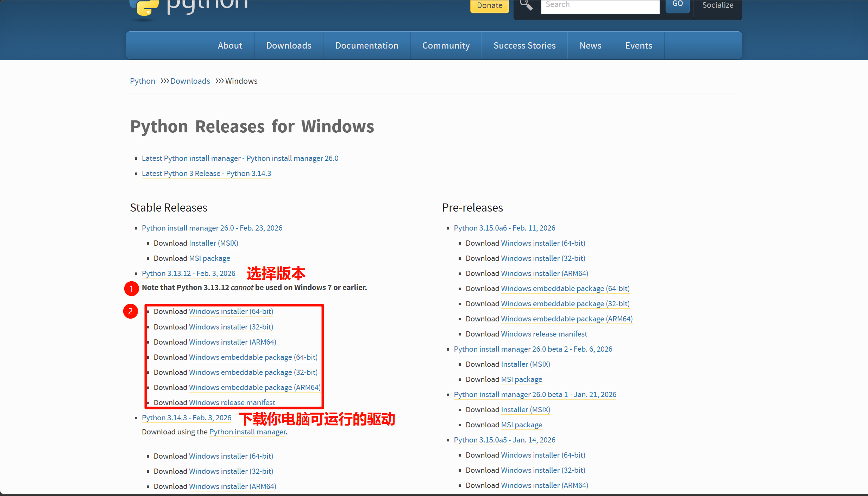868x496 pixels.
Task: Open the Documentation menu
Action: tap(367, 45)
